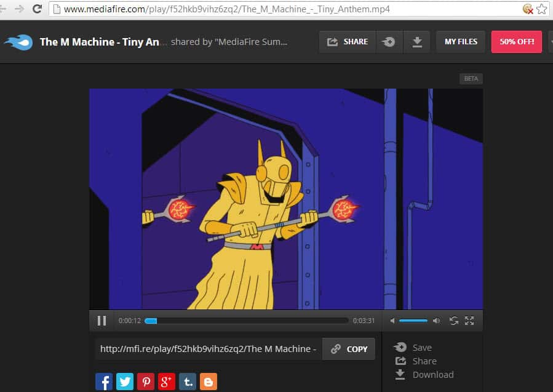This screenshot has width=553, height=392.
Task: Pin the video to Pinterest
Action: coord(146,382)
